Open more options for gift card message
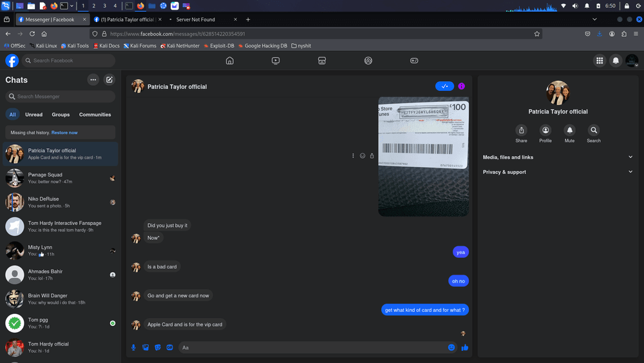 point(353,156)
